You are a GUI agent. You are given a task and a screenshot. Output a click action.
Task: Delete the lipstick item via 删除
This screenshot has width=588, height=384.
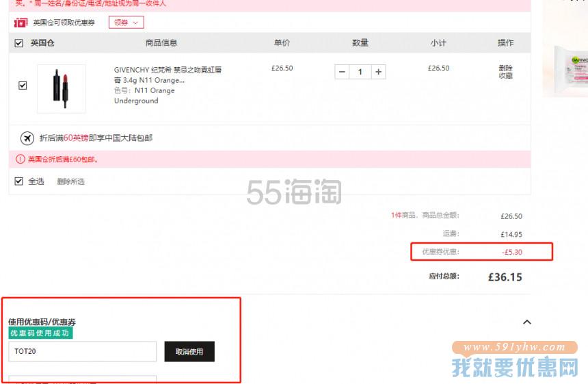505,68
